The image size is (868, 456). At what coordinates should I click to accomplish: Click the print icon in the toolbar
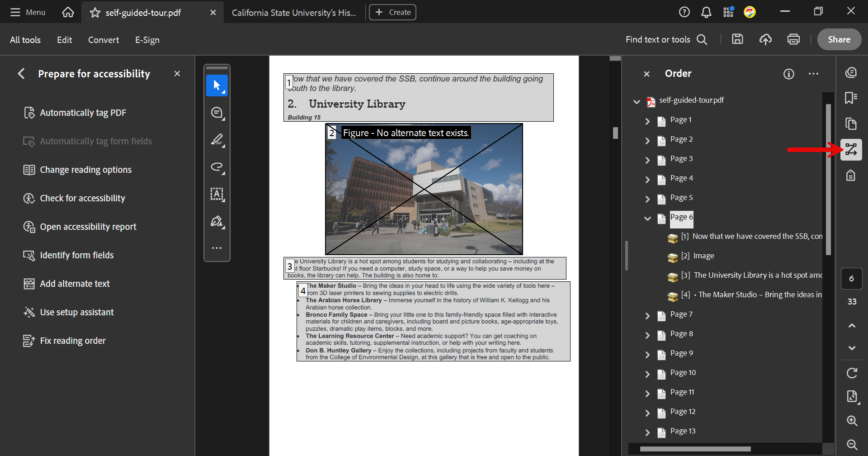point(793,39)
